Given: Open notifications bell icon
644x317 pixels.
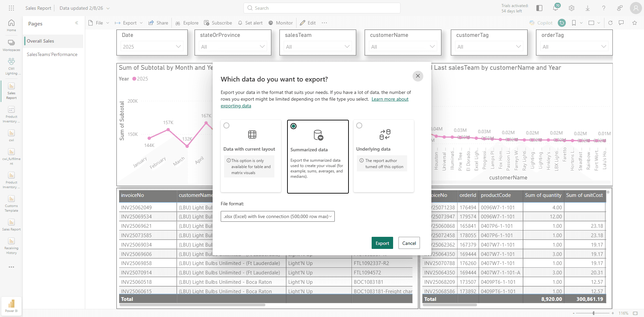Looking at the screenshot, I should click(x=555, y=8).
